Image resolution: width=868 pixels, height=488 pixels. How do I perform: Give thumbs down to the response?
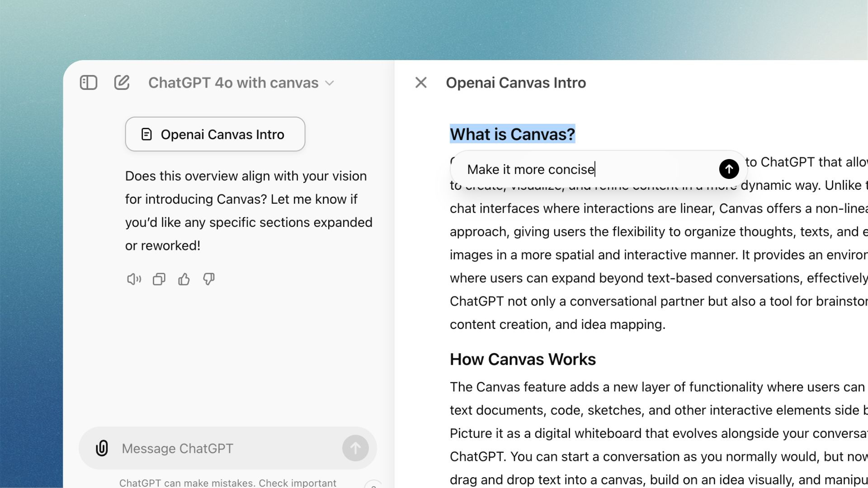pyautogui.click(x=209, y=279)
